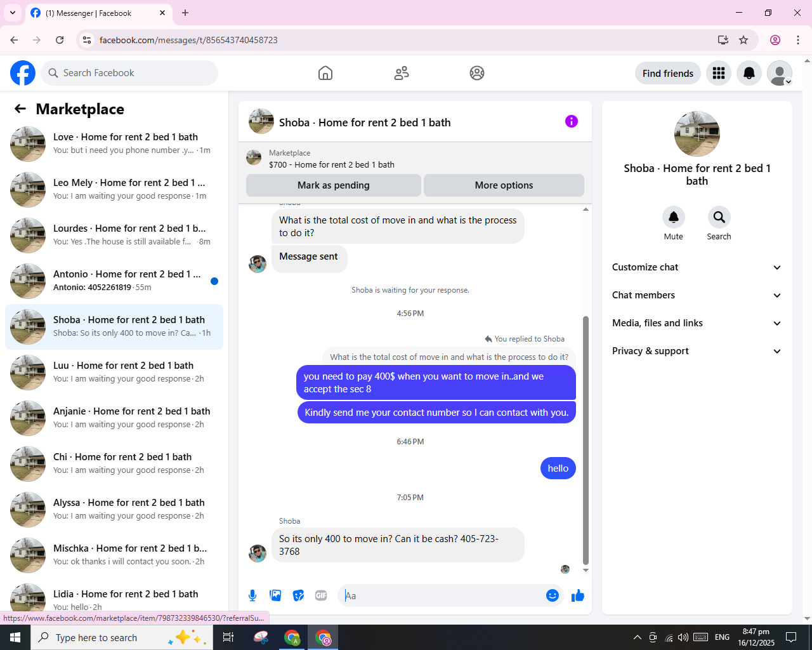This screenshot has height=650, width=812.
Task: Open the Anjanie conversation
Action: click(114, 418)
